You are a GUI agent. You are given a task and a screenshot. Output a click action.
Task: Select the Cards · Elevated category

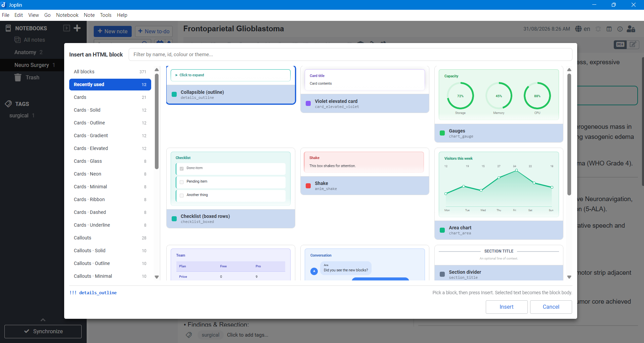110,148
